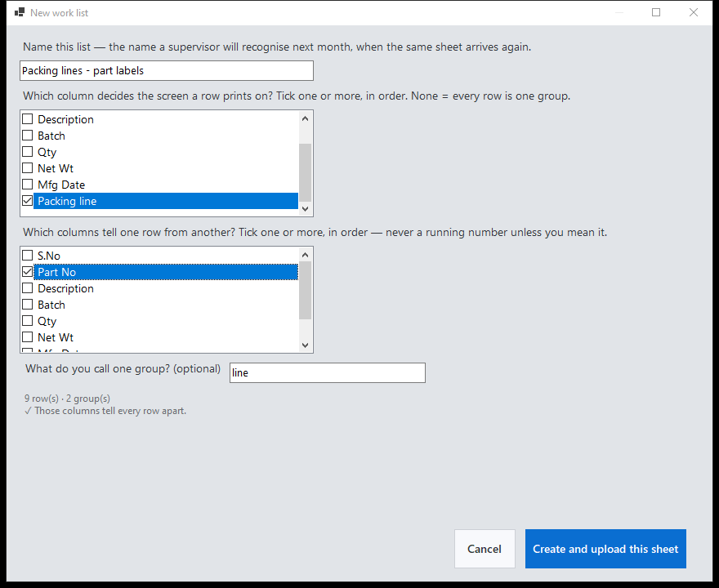Click the '9 row(s) · 2 group(s)' status text

click(67, 399)
